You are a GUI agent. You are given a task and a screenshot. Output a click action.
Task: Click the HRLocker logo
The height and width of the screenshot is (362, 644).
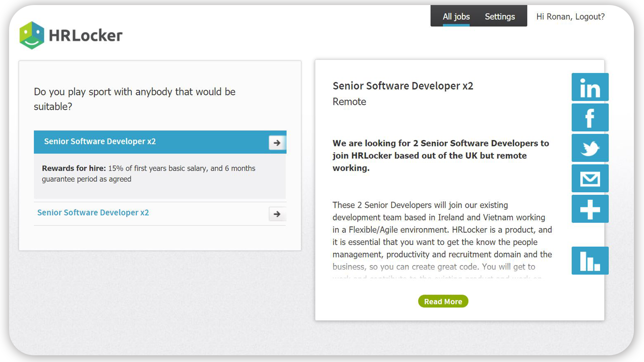tap(70, 35)
